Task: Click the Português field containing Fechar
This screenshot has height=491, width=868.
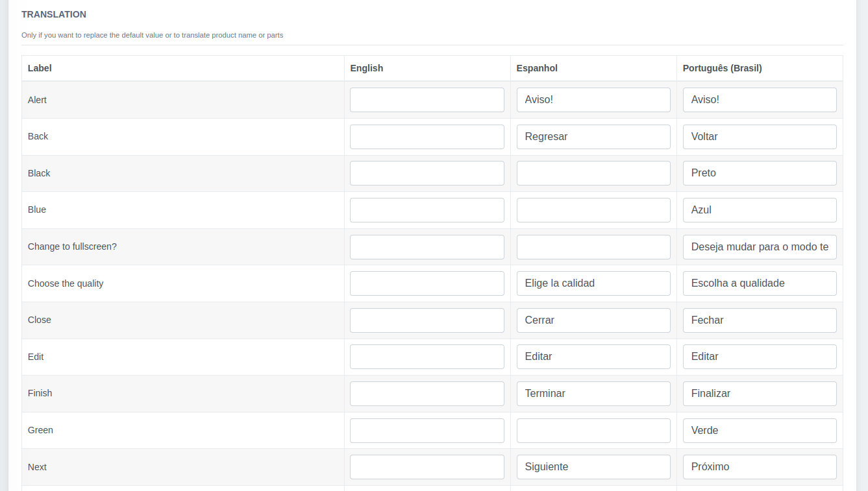Action: (x=760, y=320)
